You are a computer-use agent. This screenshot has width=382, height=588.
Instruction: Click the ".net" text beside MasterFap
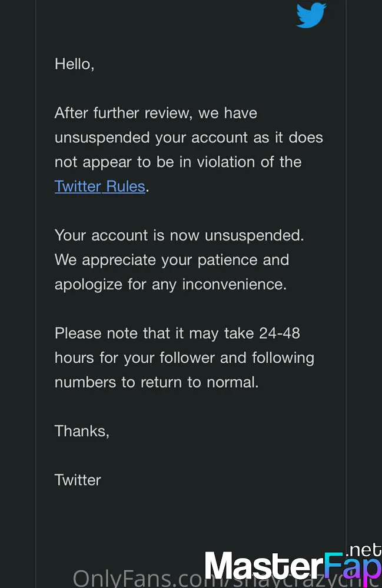(x=364, y=550)
